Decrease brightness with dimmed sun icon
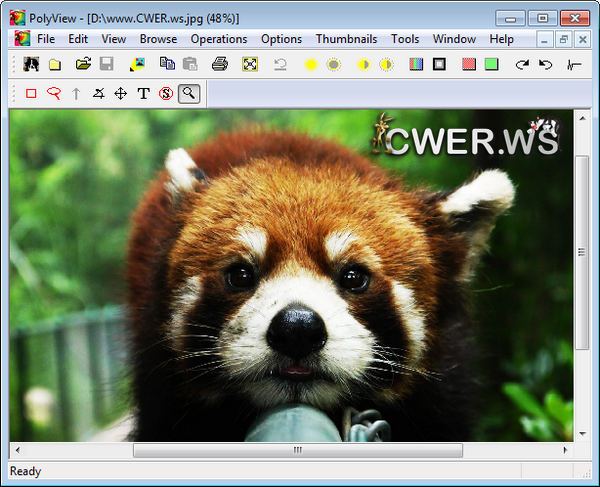 [334, 65]
